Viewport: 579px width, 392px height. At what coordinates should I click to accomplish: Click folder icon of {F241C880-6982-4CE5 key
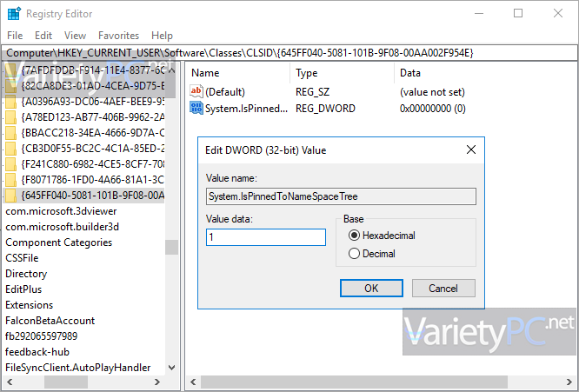click(x=10, y=164)
